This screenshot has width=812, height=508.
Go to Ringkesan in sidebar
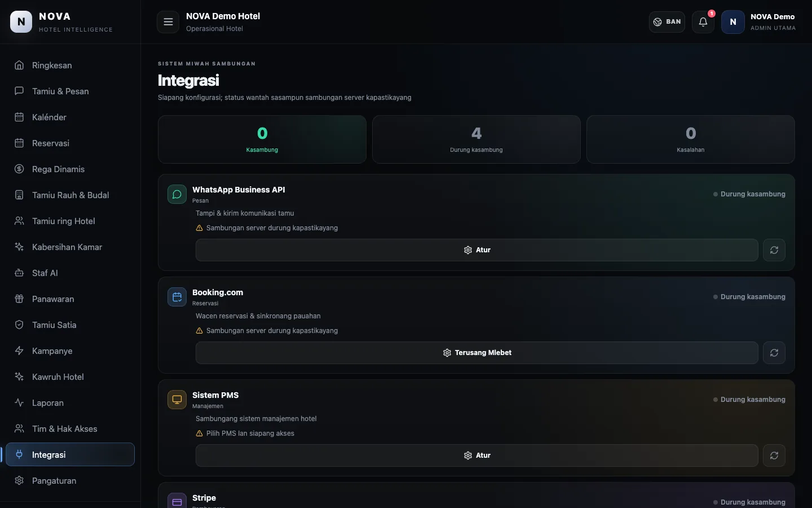(x=70, y=65)
